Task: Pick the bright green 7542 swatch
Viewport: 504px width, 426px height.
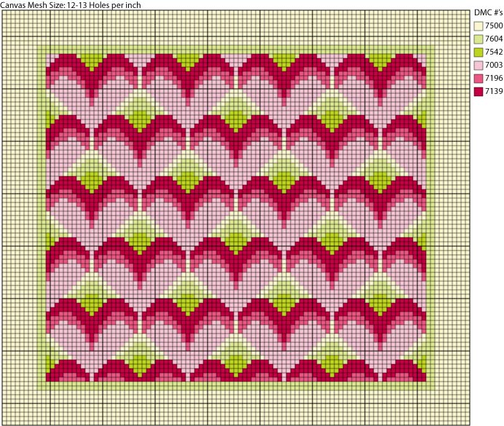Action: tap(477, 52)
